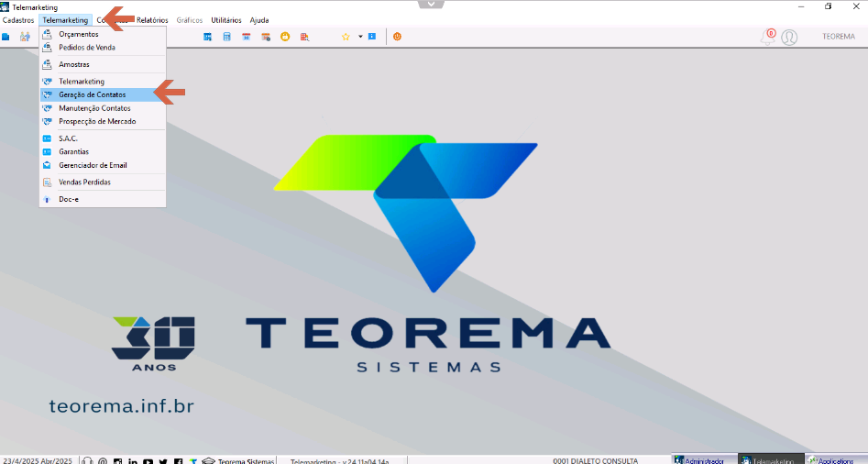This screenshot has width=868, height=464.
Task: Switch to Administrador taskbar button
Action: pyautogui.click(x=704, y=459)
